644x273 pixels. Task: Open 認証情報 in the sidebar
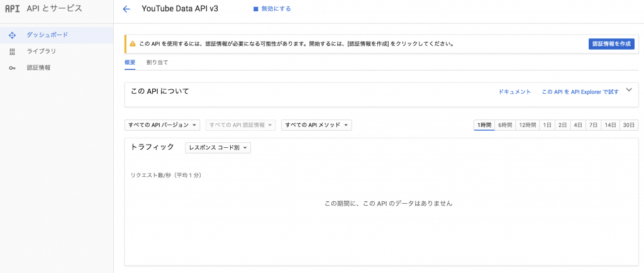click(57, 68)
